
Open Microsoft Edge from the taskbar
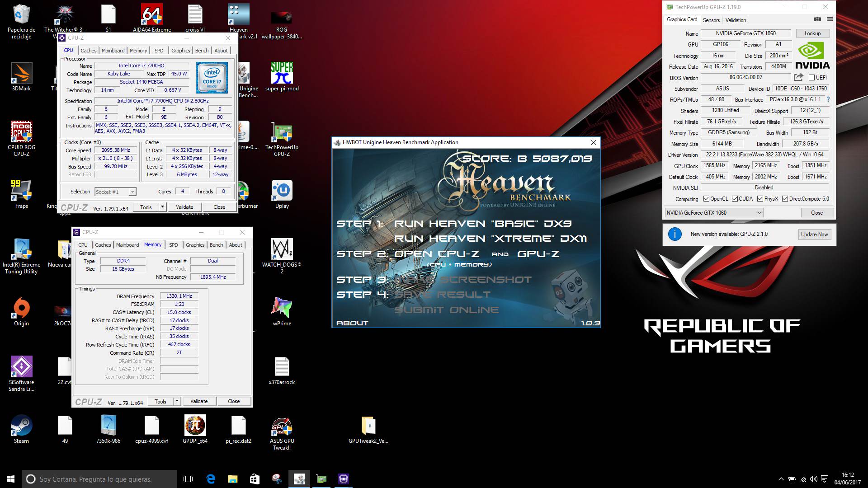(x=210, y=479)
